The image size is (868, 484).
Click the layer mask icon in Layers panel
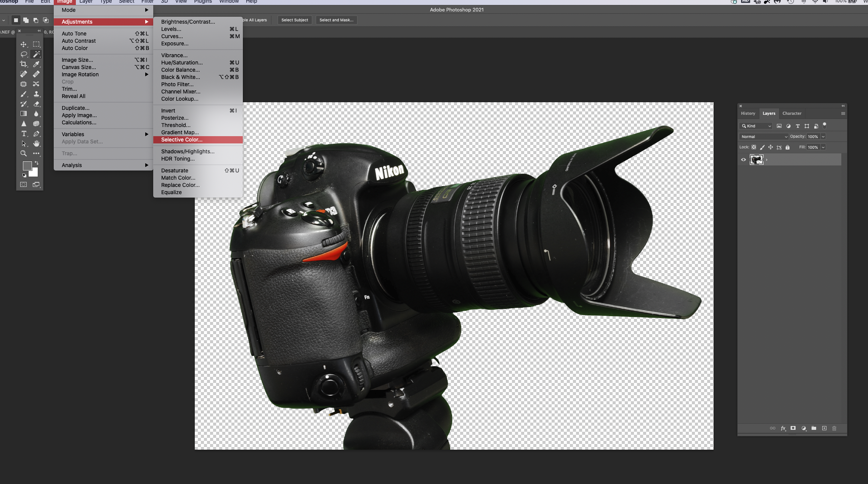[x=793, y=428]
